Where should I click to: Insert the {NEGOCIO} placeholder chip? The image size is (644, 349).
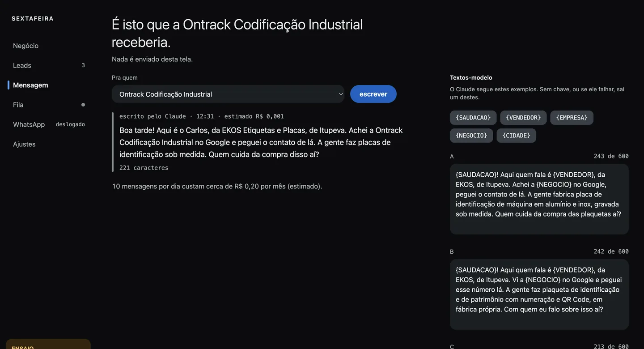pyautogui.click(x=471, y=136)
